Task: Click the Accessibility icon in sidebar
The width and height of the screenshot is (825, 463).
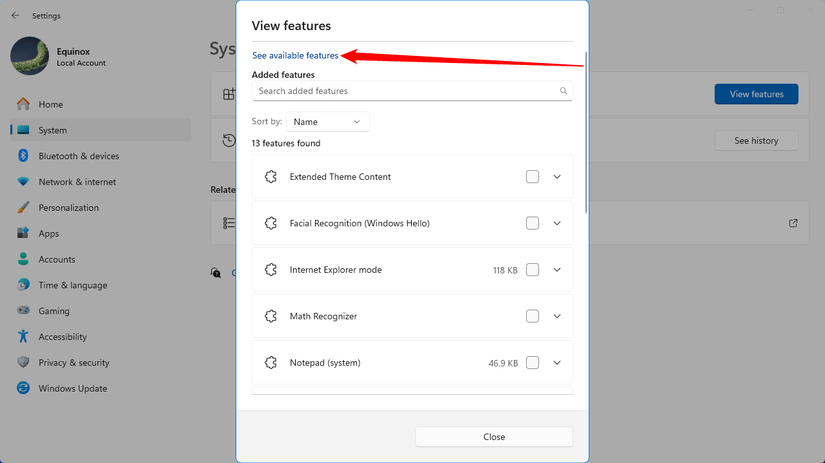Action: tap(23, 337)
